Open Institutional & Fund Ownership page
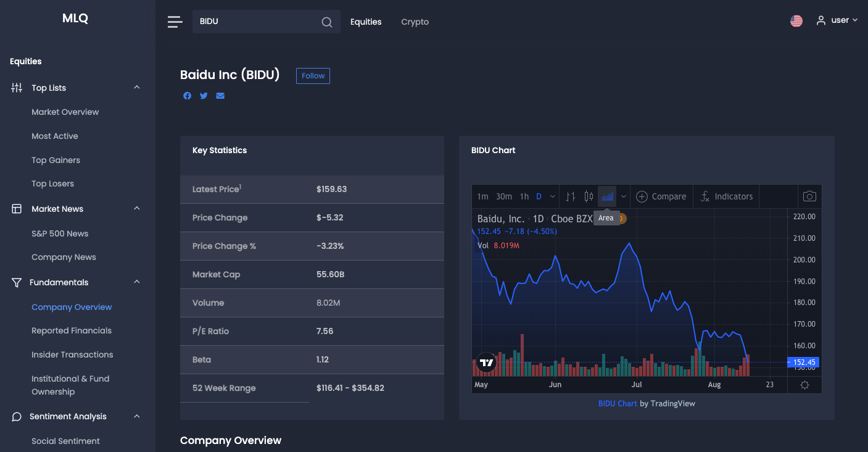 point(70,385)
